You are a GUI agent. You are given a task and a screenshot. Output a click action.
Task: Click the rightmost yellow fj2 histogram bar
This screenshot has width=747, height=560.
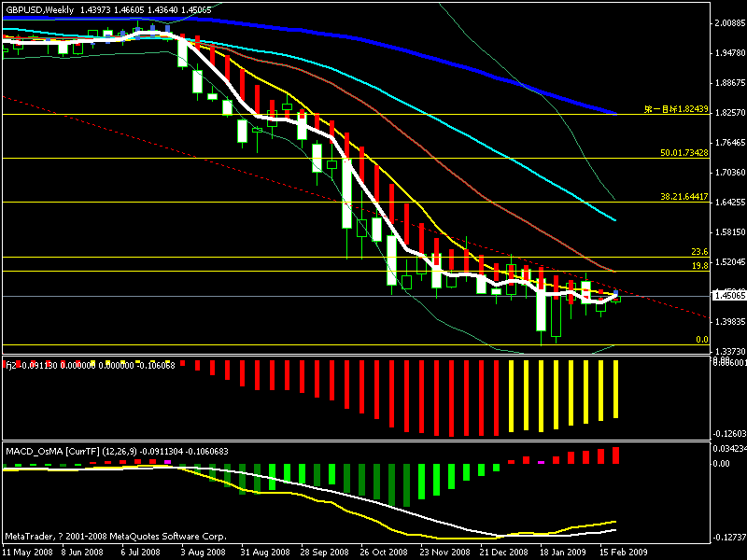(615, 389)
